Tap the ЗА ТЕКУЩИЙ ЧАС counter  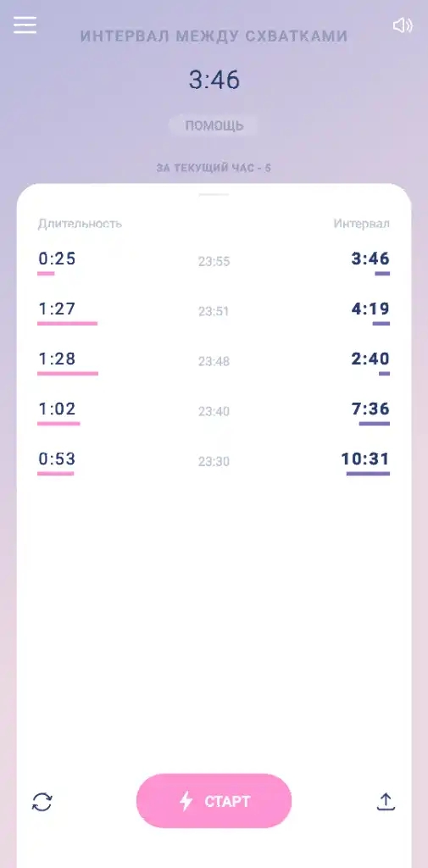(x=214, y=168)
